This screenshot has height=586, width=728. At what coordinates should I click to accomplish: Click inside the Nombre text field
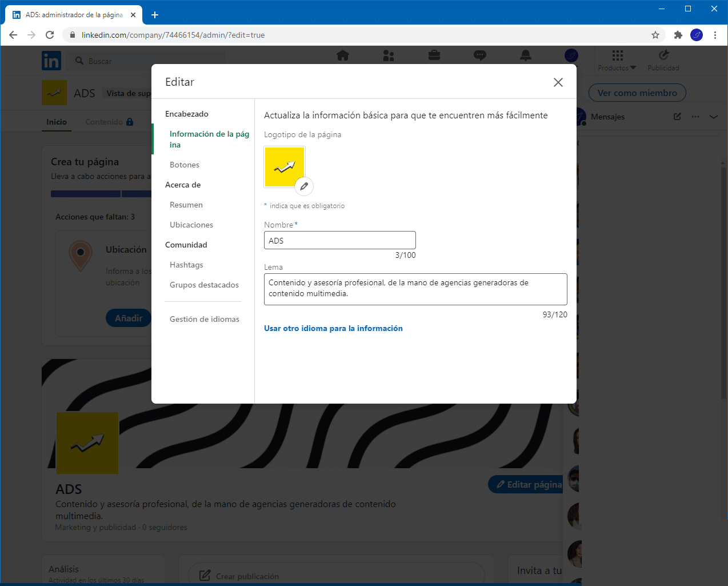click(340, 240)
